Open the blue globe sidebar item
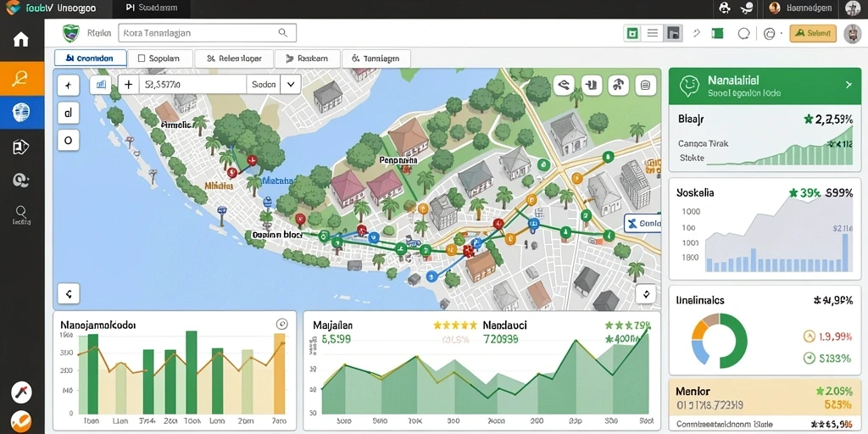The width and height of the screenshot is (868, 434). (21, 113)
